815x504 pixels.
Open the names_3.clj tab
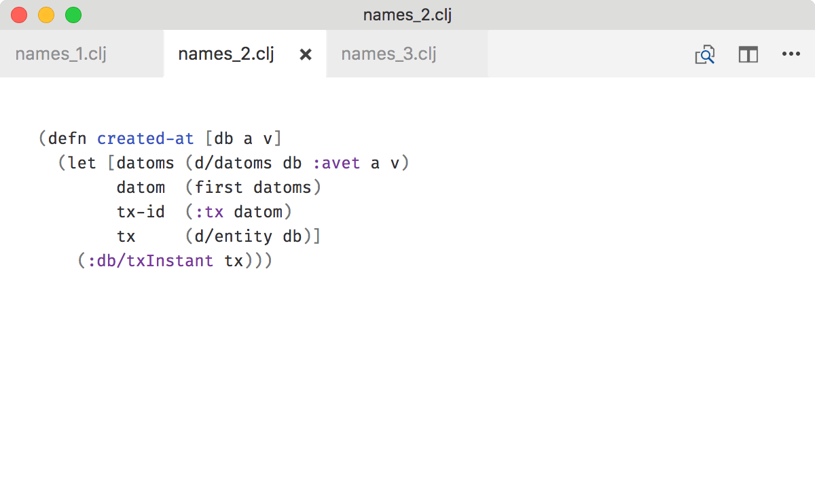coord(388,54)
